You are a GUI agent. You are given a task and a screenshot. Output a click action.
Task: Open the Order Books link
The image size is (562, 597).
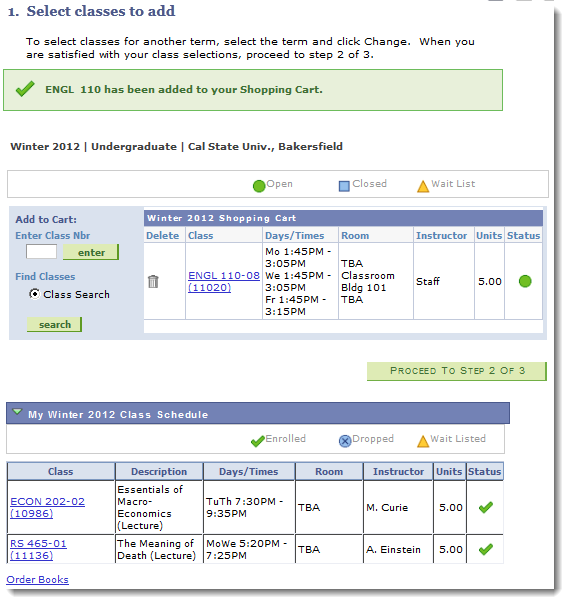click(37, 579)
